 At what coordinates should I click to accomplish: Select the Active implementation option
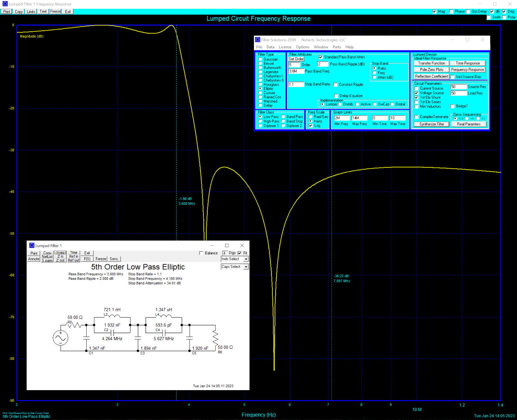[x=357, y=104]
